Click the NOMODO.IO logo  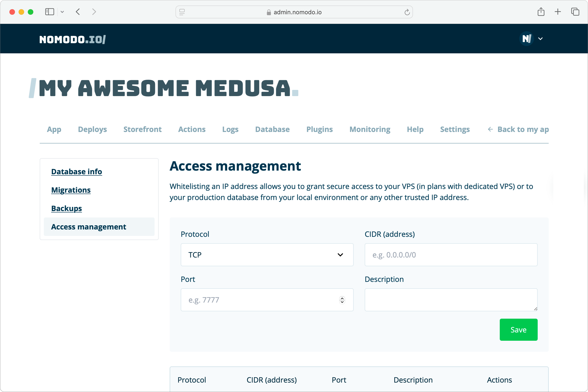coord(72,39)
